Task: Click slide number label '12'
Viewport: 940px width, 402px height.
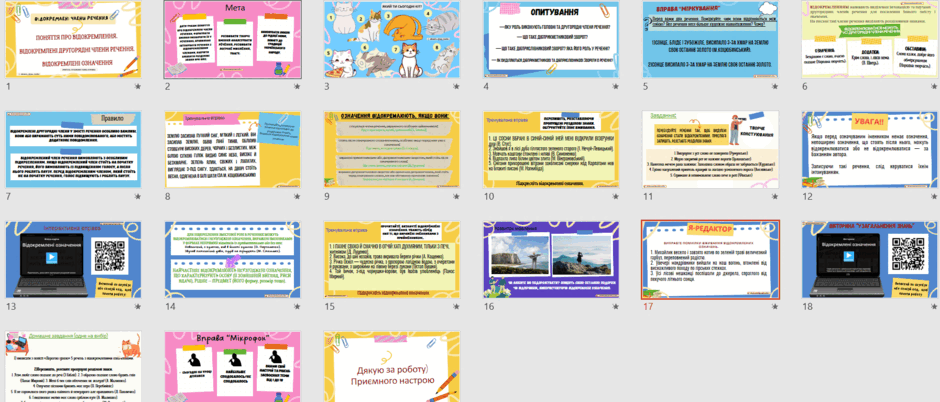Action: 807,197
